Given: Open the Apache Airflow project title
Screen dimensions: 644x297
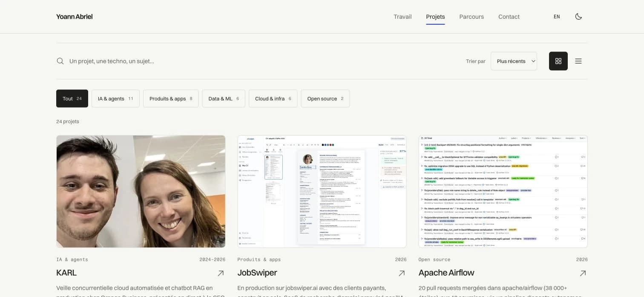Looking at the screenshot, I should pos(446,273).
